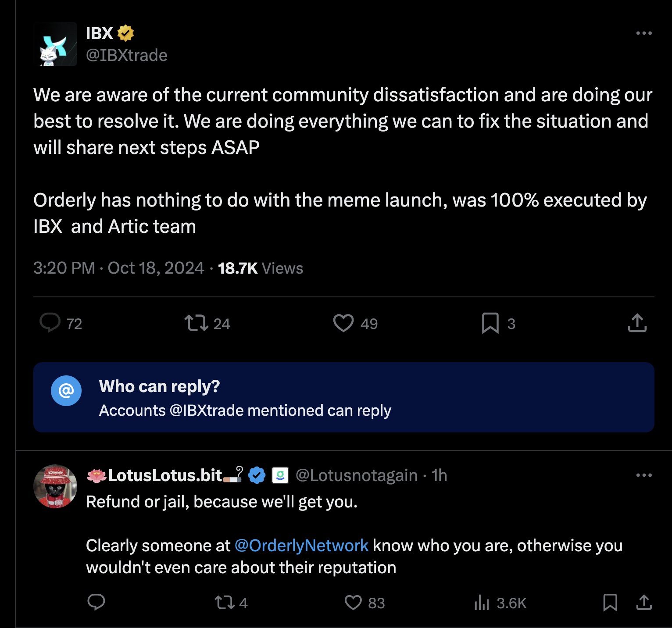Screen dimensions: 672x628
Task: Reply to LotusLotus comment
Action: (x=96, y=603)
